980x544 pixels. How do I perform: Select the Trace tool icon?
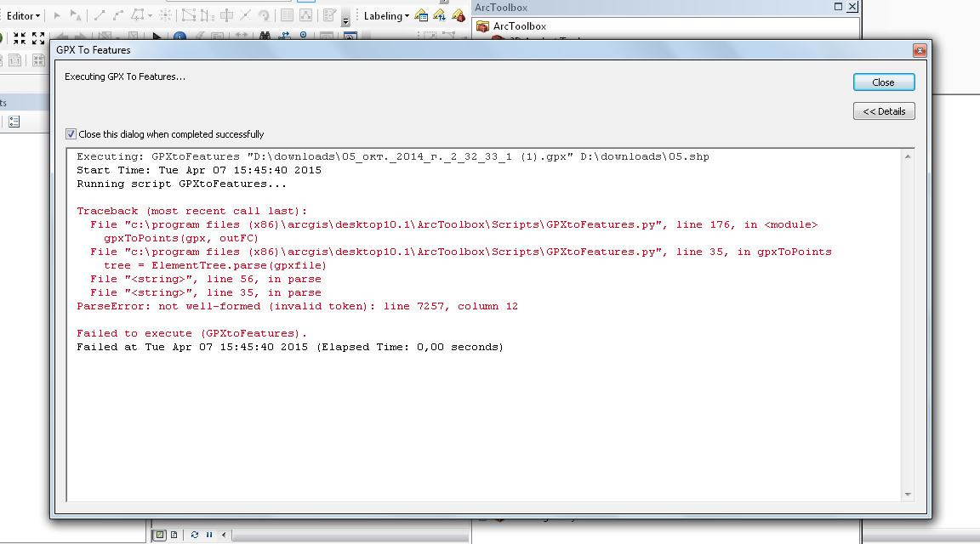coord(138,15)
